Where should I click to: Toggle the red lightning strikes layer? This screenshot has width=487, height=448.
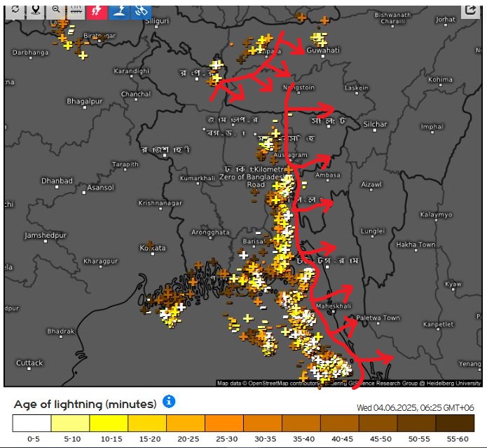tap(97, 11)
